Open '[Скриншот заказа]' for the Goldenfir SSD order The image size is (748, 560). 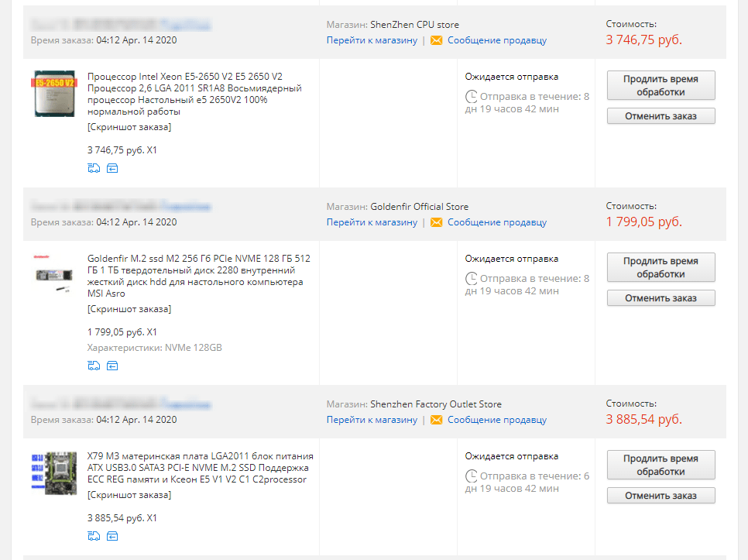tap(129, 309)
